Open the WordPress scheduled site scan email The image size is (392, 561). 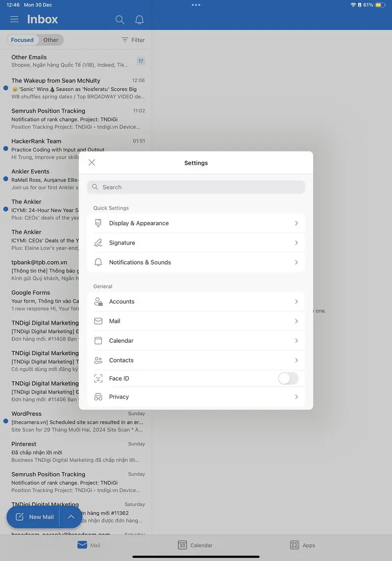pos(75,421)
